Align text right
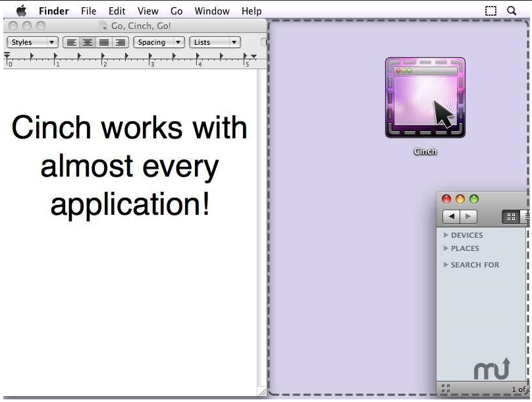 [x=120, y=42]
